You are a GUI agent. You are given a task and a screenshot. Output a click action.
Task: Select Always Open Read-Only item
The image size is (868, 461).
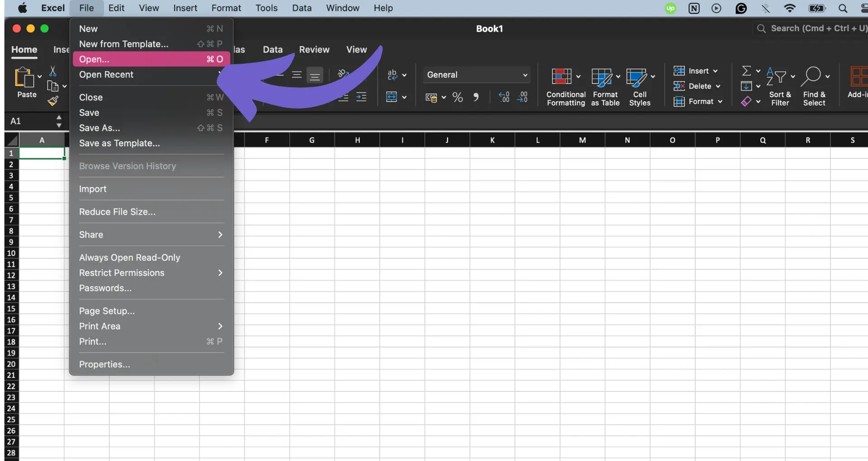click(151, 258)
